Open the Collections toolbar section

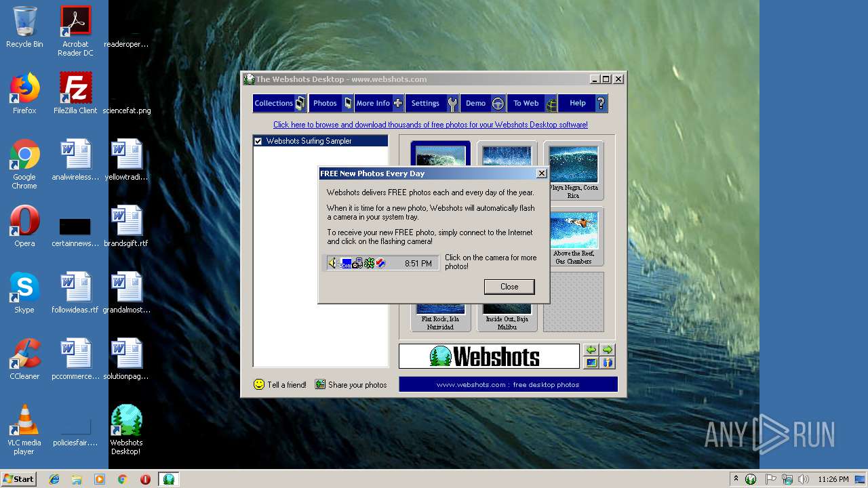[x=280, y=103]
